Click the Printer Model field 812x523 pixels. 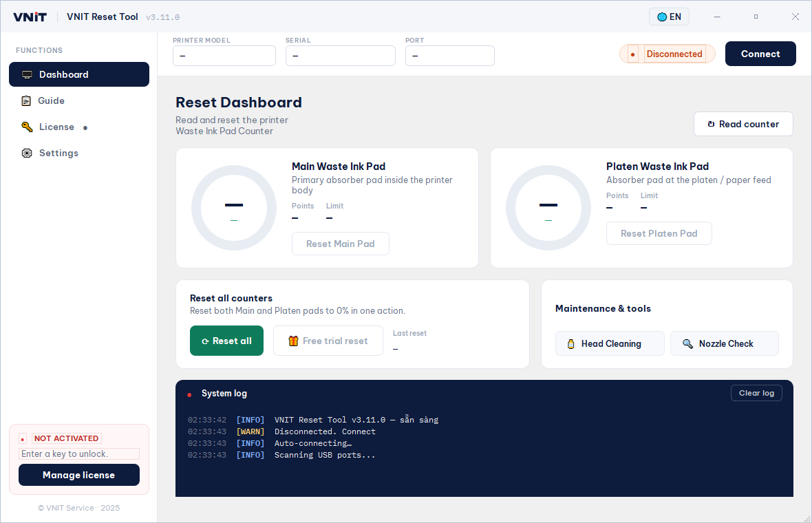(x=224, y=56)
